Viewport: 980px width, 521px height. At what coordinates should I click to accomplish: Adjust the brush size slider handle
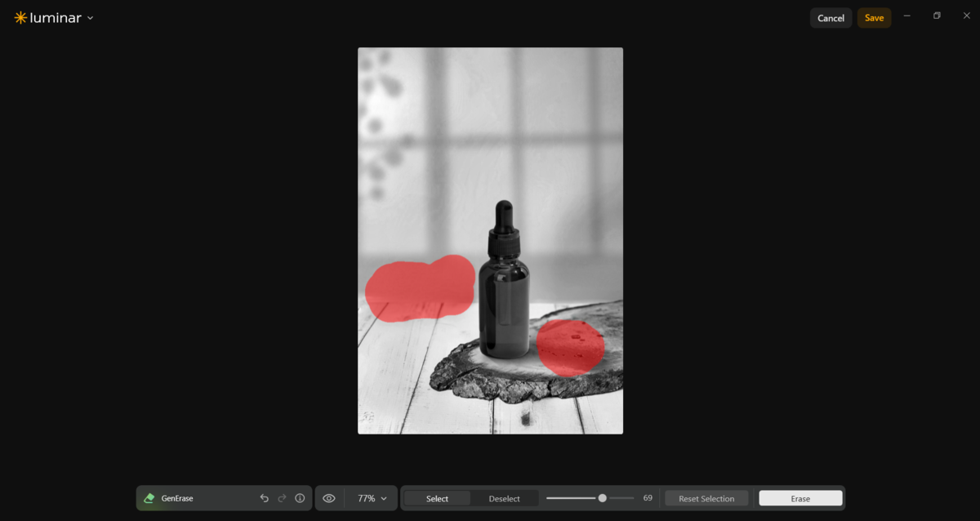[x=602, y=498]
